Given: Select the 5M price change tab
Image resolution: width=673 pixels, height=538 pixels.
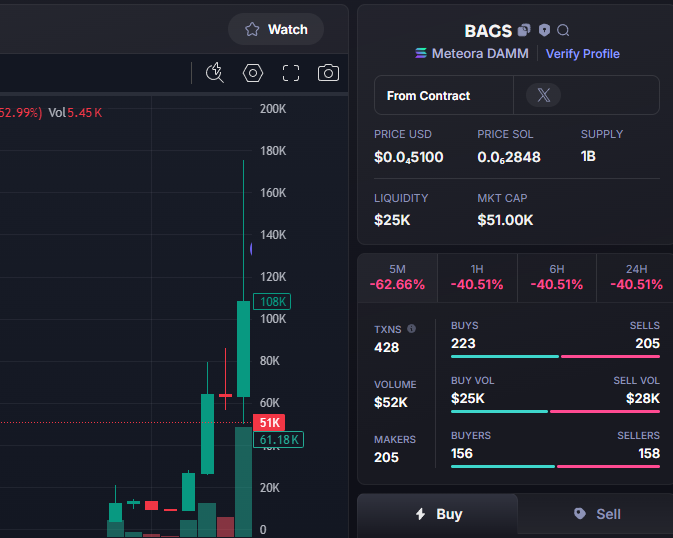Looking at the screenshot, I should click(x=397, y=278).
